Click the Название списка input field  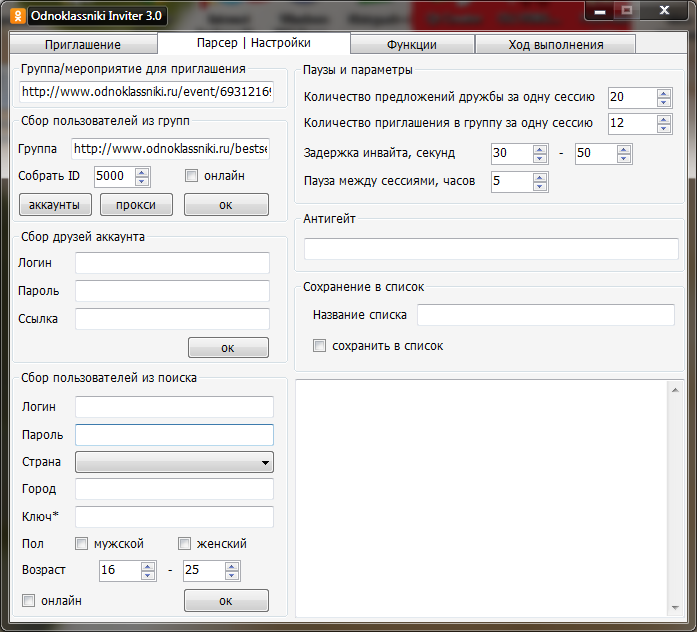pos(545,315)
